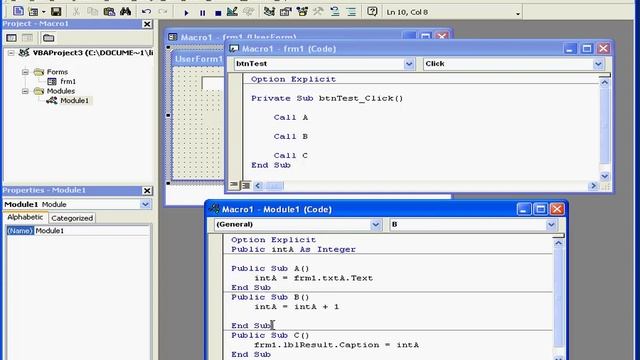The image size is (640, 360).
Task: Click the "intA = frm1.txtA.Text" line
Action: click(314, 278)
